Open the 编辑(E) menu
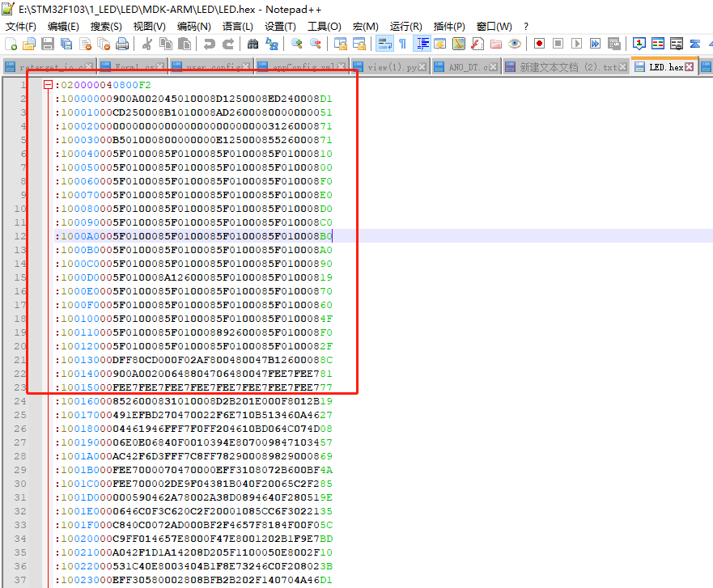The height and width of the screenshot is (588, 713). pos(63,27)
